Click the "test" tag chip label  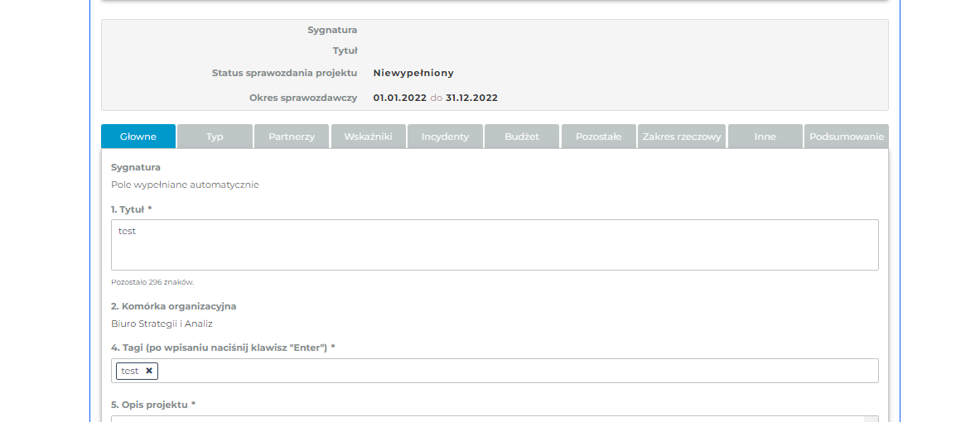pyautogui.click(x=130, y=371)
